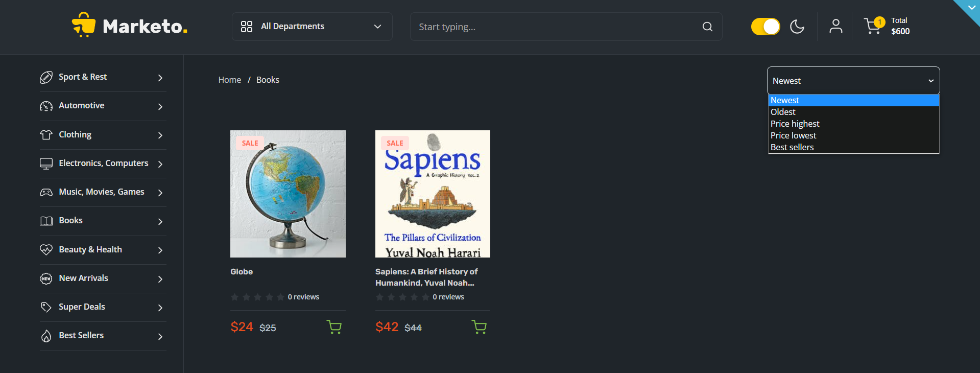The image size is (980, 373).
Task: Click the Sport & Rest football icon
Action: coord(46,77)
